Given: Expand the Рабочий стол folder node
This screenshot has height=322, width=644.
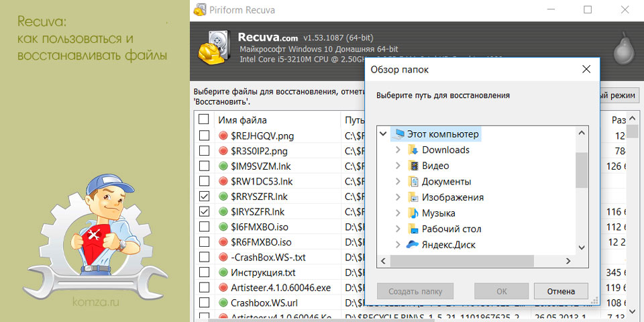Looking at the screenshot, I should (398, 229).
